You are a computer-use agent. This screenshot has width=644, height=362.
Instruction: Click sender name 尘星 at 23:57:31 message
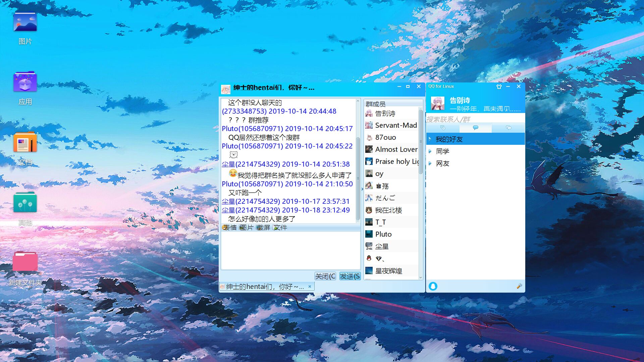pos(228,201)
